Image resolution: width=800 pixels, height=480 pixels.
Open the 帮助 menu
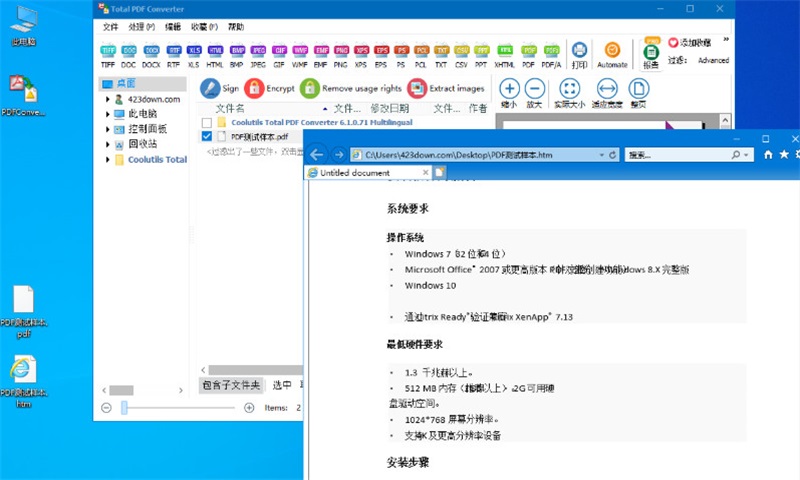pos(236,27)
